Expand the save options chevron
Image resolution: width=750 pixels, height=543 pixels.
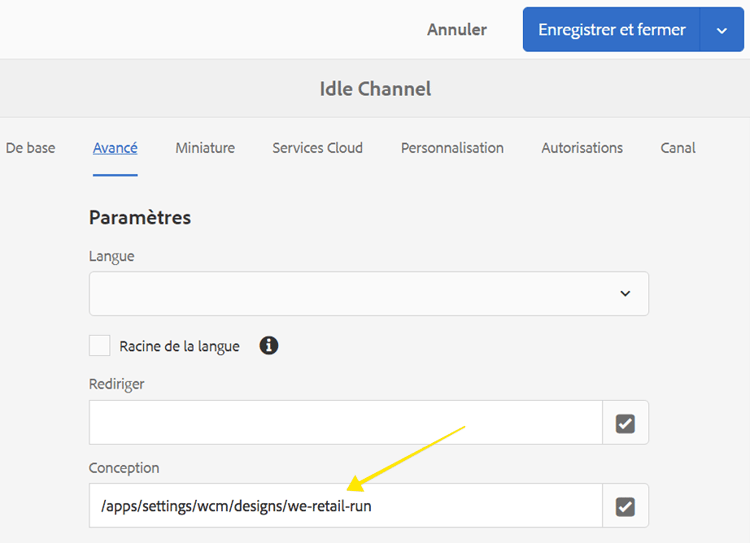tap(722, 31)
